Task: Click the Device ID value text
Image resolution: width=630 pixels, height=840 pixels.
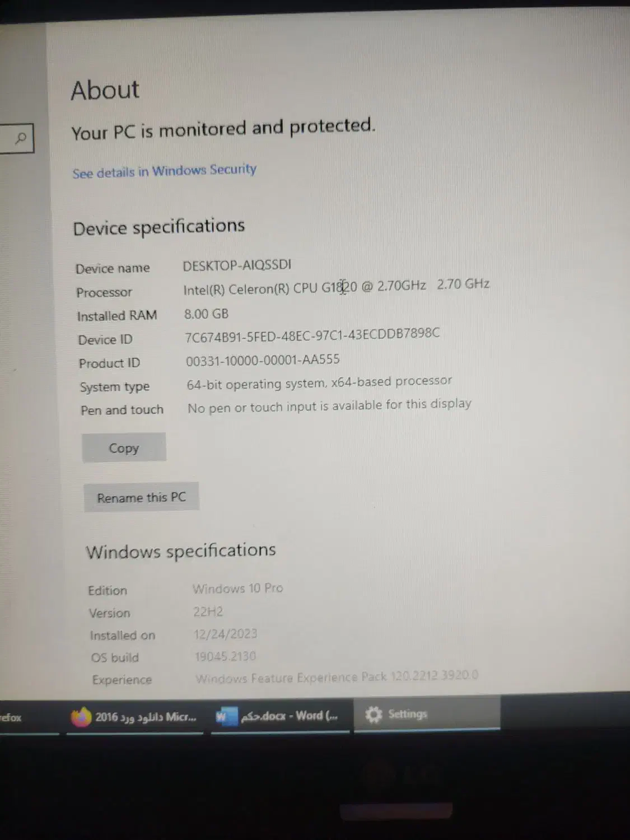Action: pos(312,335)
